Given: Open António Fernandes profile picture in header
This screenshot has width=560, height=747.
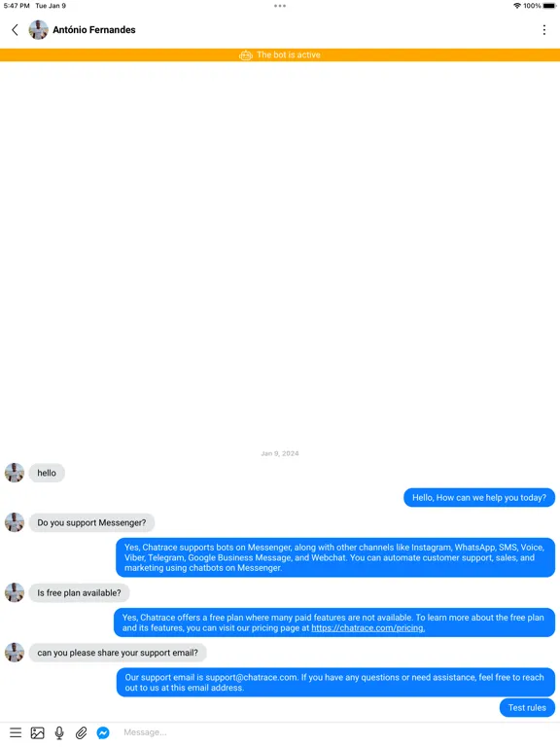Looking at the screenshot, I should point(39,30).
